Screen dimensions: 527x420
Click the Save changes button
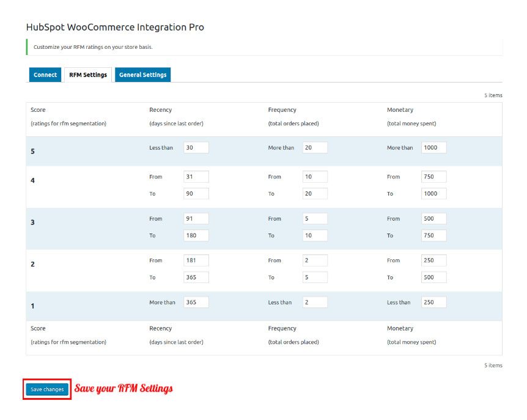pyautogui.click(x=47, y=389)
